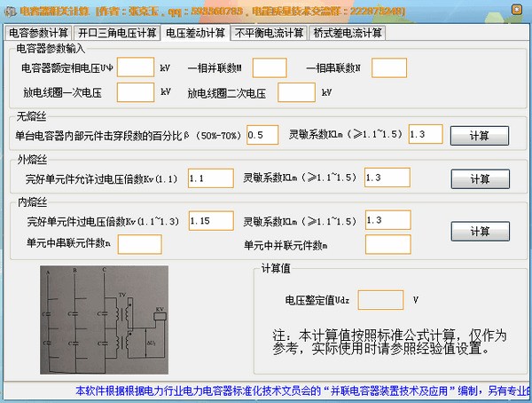
Task: Click the 内熔丝 Kv field showing 1.15
Action: 211,221
